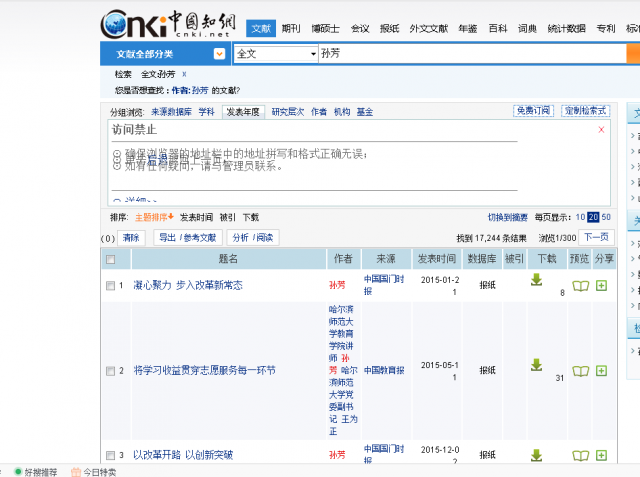640x477 pixels.
Task: Open the 全文 search field dropdown
Action: [313, 54]
